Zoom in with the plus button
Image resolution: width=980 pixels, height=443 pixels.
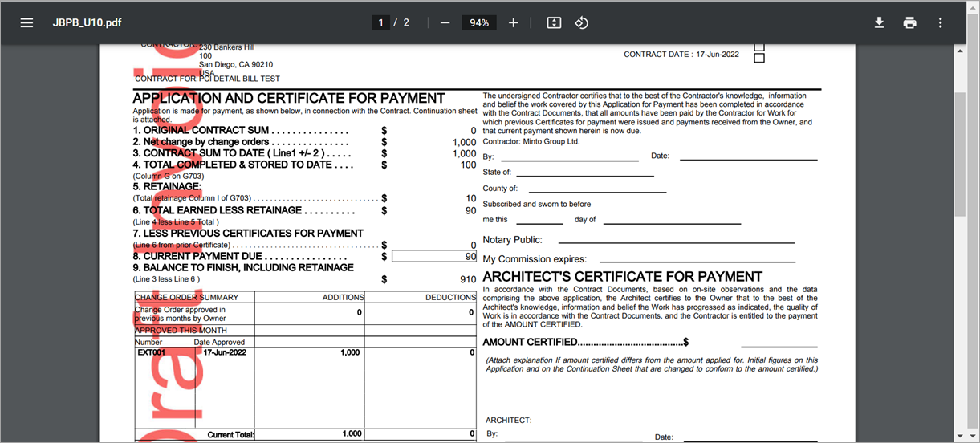[x=514, y=22]
